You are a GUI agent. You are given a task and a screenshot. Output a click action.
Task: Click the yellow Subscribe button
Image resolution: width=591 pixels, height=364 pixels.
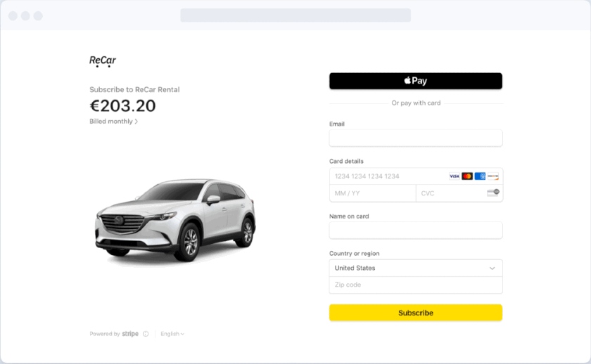point(416,313)
